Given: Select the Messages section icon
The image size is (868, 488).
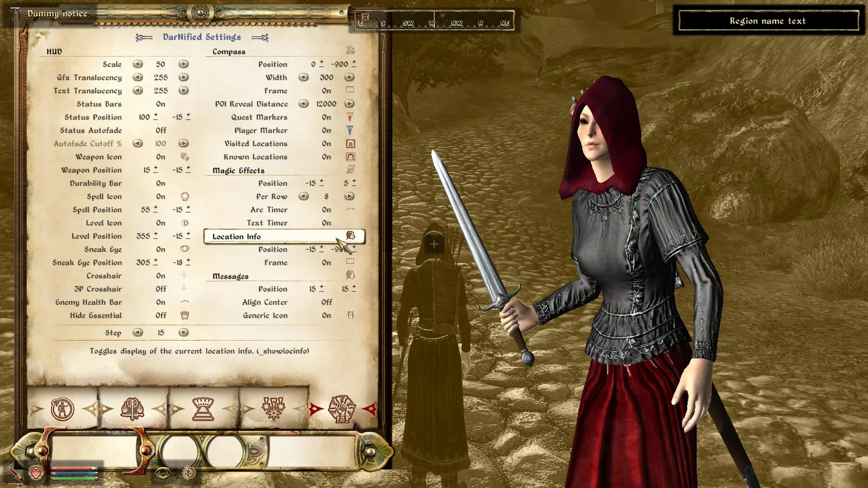Looking at the screenshot, I should [350, 275].
